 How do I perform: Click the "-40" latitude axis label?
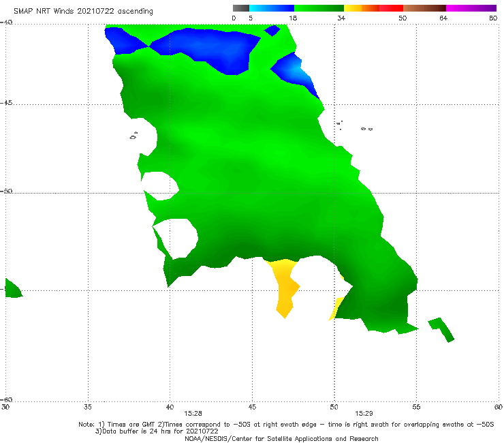(6, 22)
